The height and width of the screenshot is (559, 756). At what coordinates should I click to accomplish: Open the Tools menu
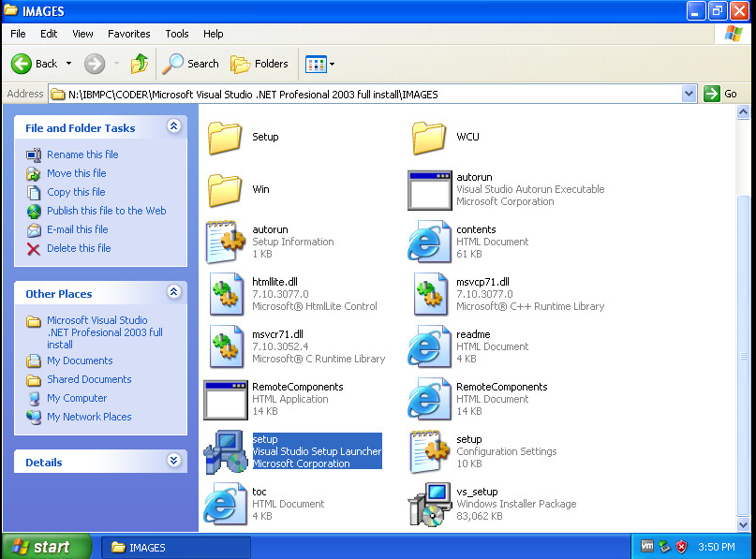(x=177, y=34)
